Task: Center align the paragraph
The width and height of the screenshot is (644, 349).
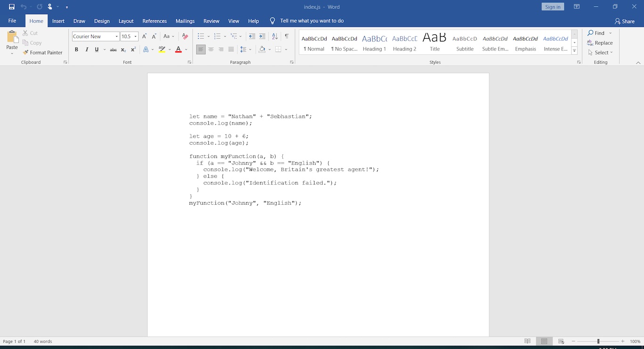Action: (211, 50)
